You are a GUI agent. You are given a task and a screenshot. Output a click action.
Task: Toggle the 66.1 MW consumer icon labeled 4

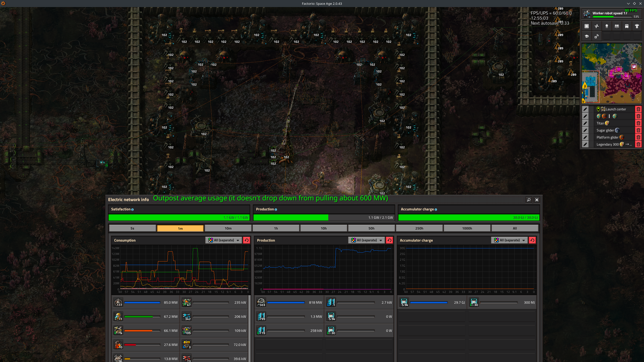(x=118, y=331)
